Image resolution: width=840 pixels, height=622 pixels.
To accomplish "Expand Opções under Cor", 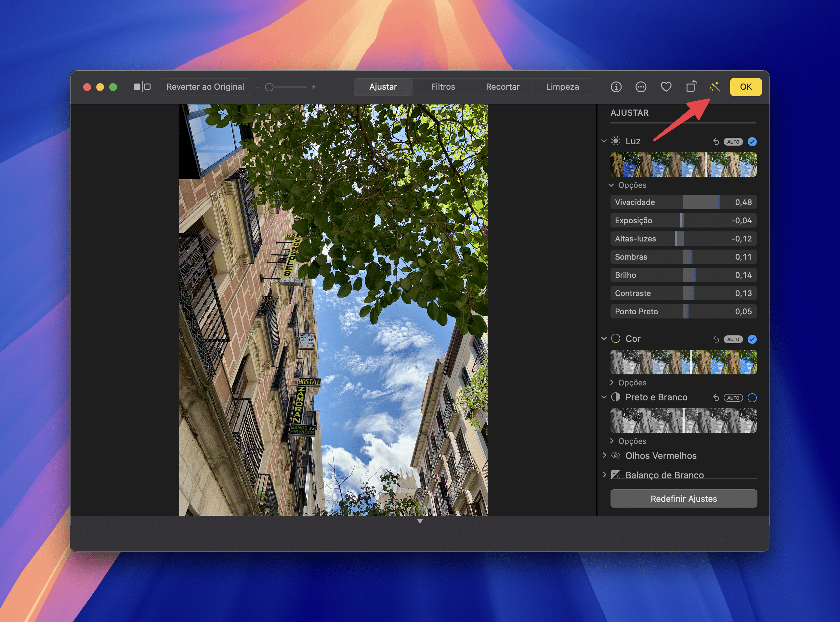I will pyautogui.click(x=611, y=382).
